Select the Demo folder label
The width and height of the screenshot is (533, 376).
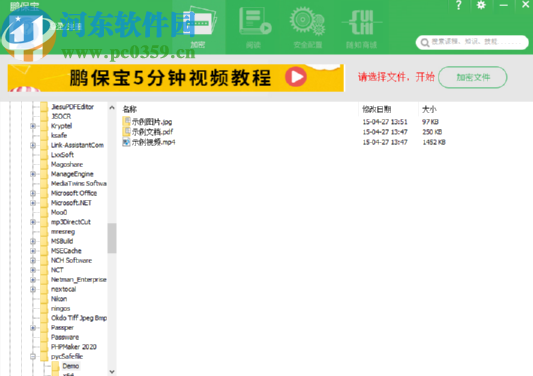click(x=71, y=366)
